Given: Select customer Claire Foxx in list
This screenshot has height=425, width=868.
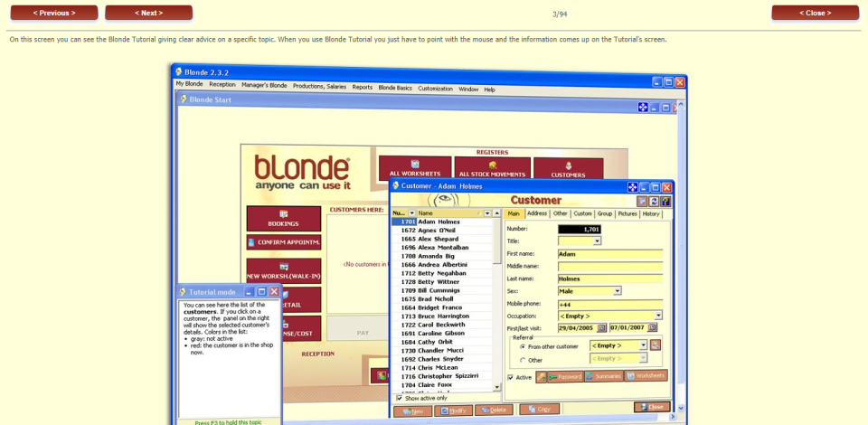Looking at the screenshot, I should click(442, 384).
